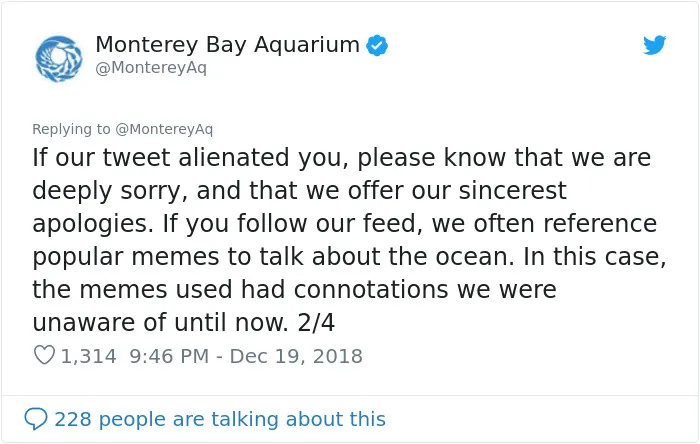The image size is (700, 444).
Task: Open the 9:46 PM - Dec 19, 2018 timestamp
Action: click(x=246, y=356)
